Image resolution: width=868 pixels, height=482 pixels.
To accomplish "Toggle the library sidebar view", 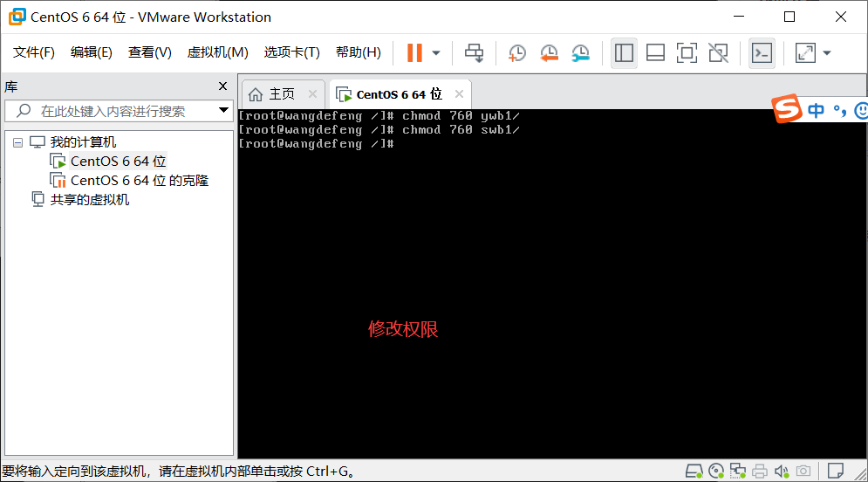I will click(624, 53).
